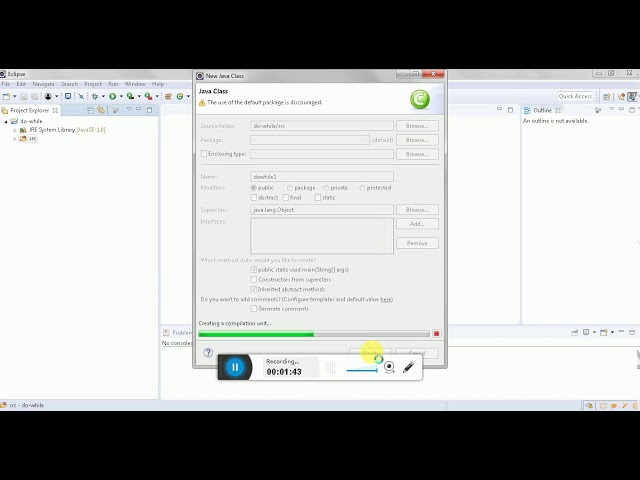Image resolution: width=640 pixels, height=480 pixels.
Task: Click Collapse All in Project Explorer
Action: (x=91, y=110)
